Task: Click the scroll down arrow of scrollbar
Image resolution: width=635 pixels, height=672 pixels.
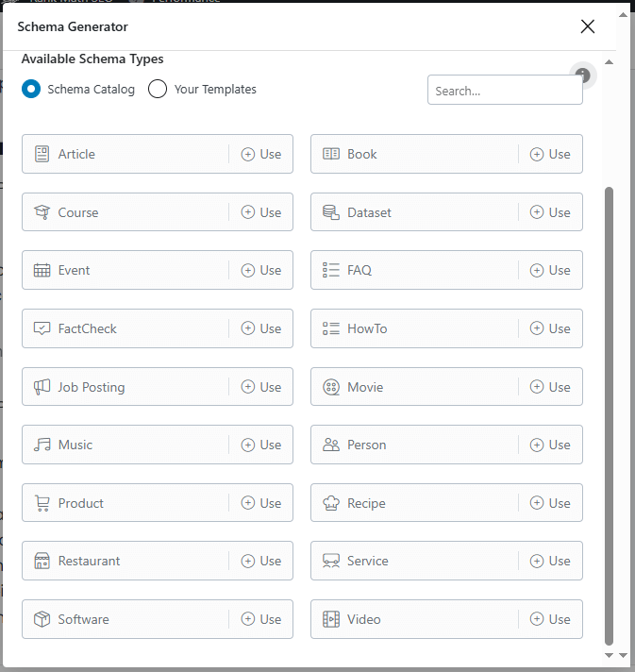Action: pos(609,654)
